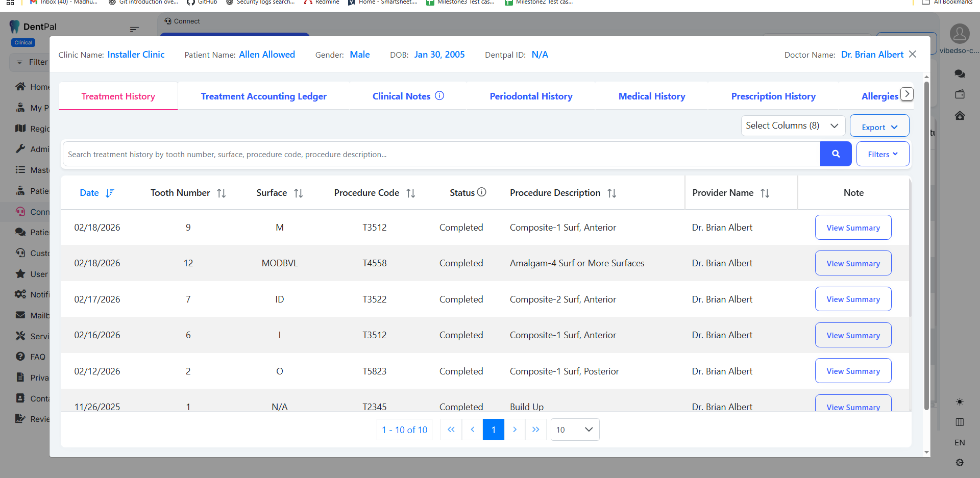
Task: Click the Clinical Notes info icon
Action: pos(439,96)
